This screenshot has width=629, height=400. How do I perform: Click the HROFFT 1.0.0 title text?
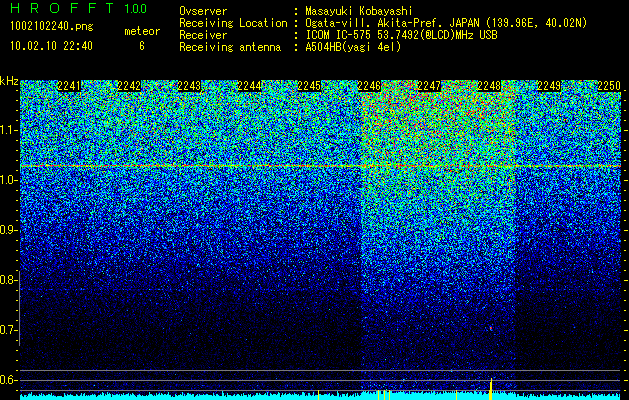pos(78,8)
